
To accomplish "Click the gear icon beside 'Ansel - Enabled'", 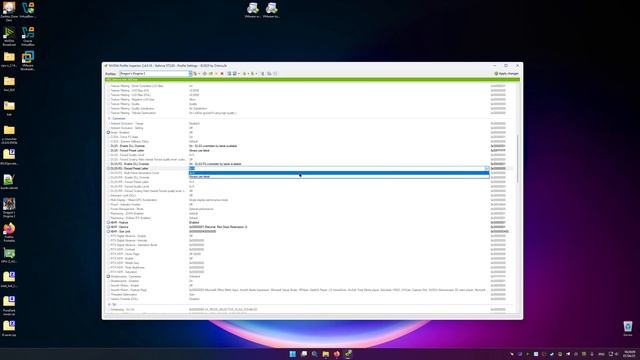I will coord(108,132).
